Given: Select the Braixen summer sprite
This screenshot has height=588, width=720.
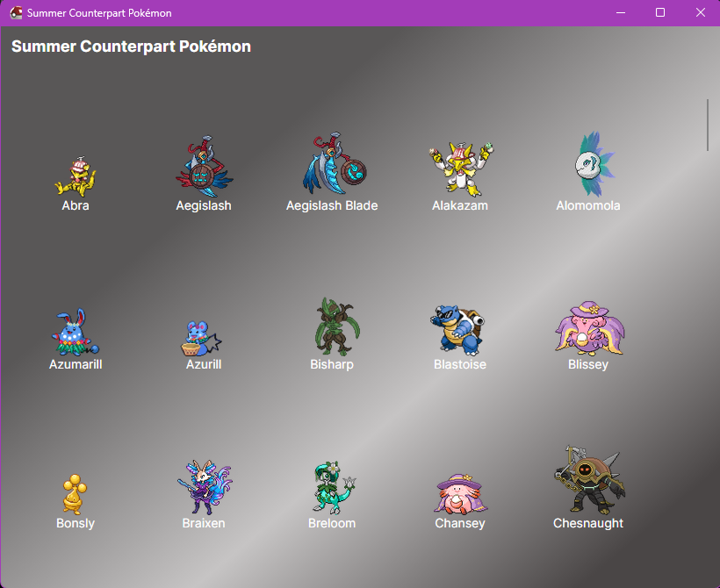Looking at the screenshot, I should 205,487.
